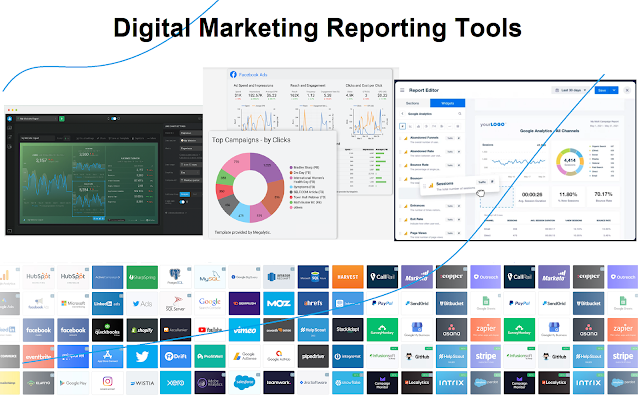The height and width of the screenshot is (400, 640).
Task: Expand the arrow next to Save
Action: coord(614,90)
